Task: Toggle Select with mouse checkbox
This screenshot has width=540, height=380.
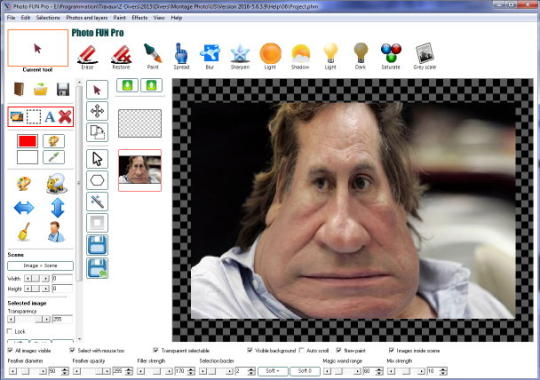Action: 72,350
